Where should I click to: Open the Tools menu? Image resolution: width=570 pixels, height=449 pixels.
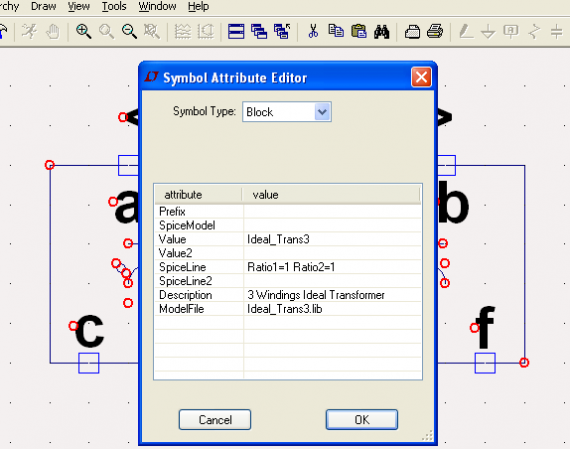tap(114, 6)
